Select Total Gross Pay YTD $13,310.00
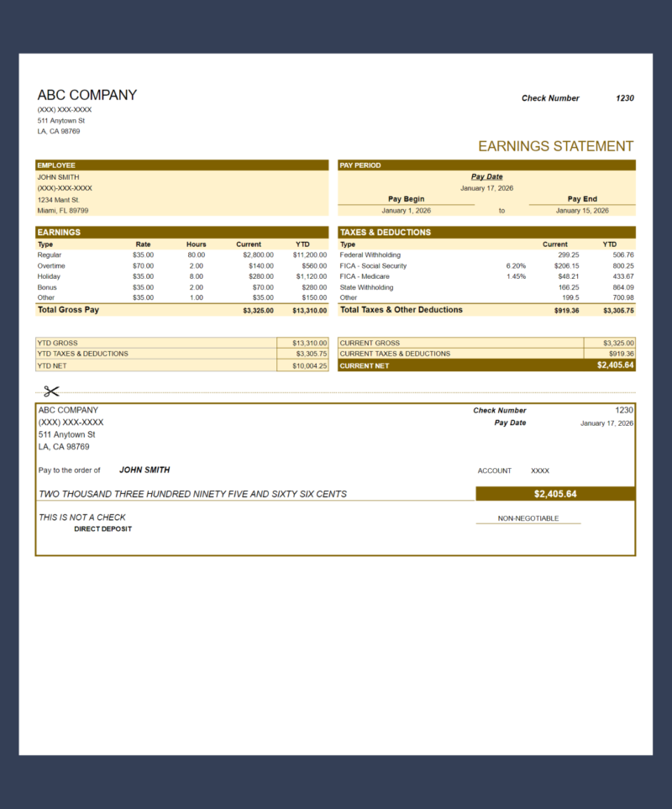The height and width of the screenshot is (809, 672). click(x=309, y=311)
